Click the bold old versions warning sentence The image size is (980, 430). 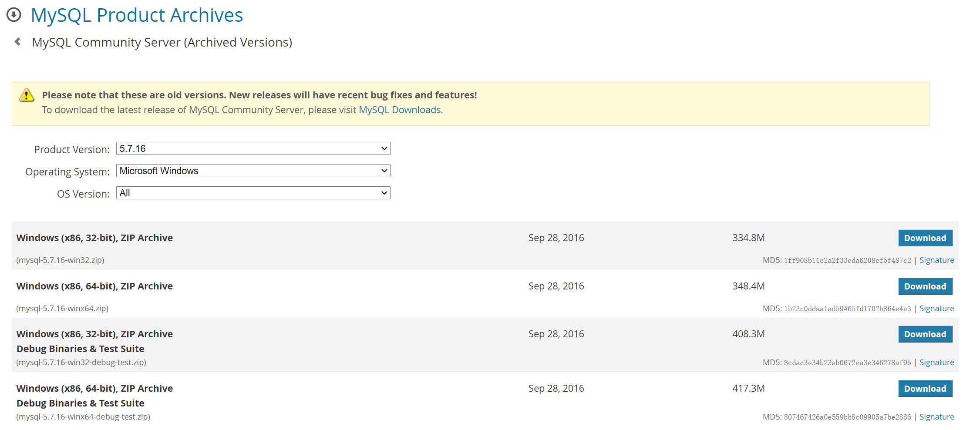click(259, 95)
